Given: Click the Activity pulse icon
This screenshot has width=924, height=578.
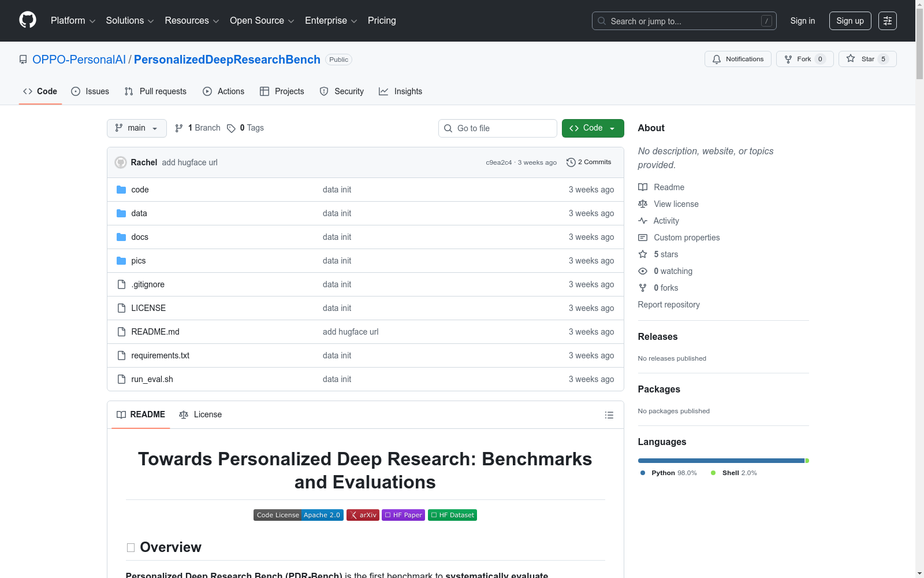Looking at the screenshot, I should [x=643, y=221].
